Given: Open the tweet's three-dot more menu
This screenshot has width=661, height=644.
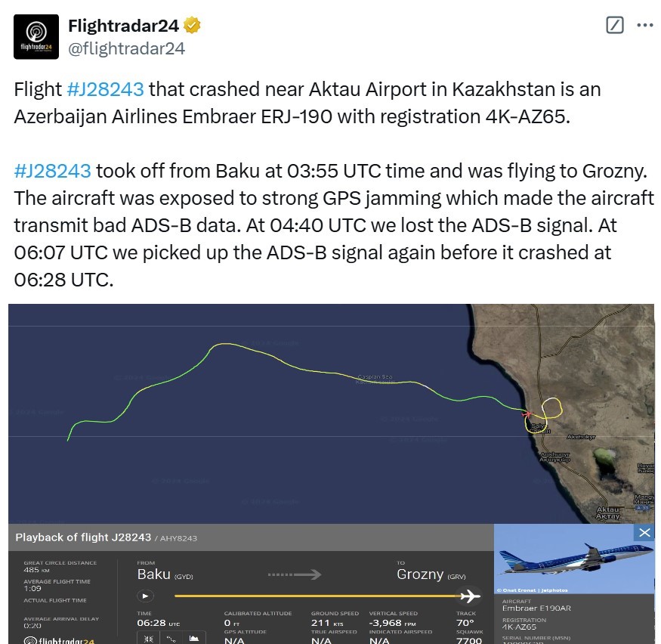Looking at the screenshot, I should [x=644, y=25].
